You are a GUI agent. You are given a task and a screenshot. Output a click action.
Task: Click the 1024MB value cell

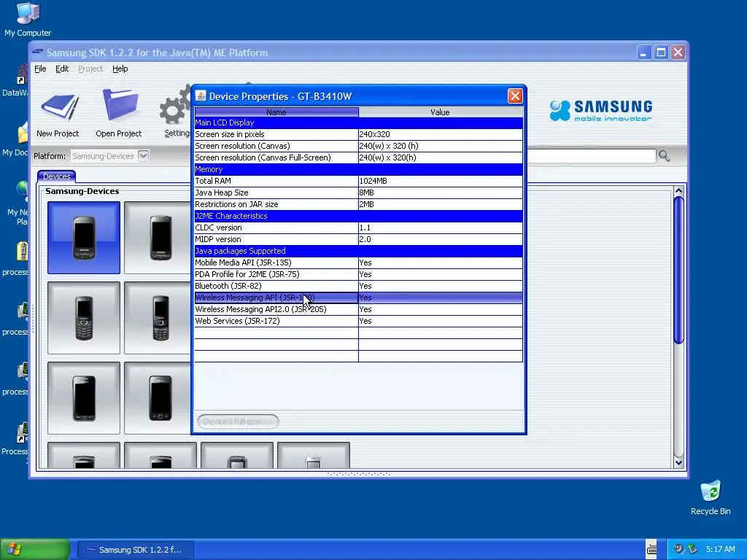tap(441, 181)
